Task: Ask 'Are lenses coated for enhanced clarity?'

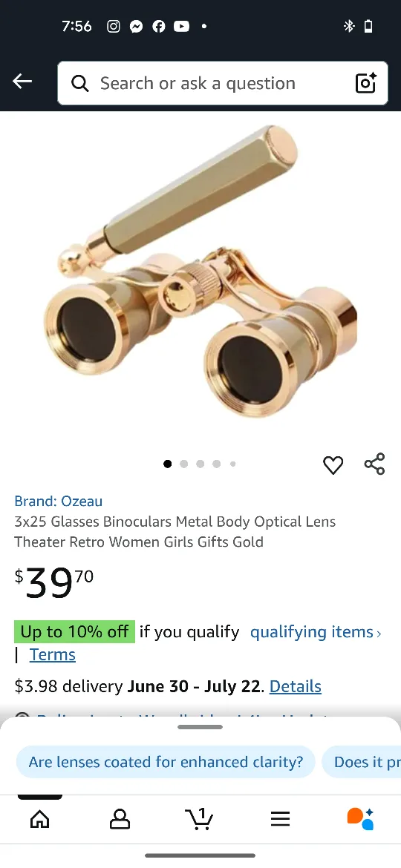Action: pyautogui.click(x=166, y=762)
